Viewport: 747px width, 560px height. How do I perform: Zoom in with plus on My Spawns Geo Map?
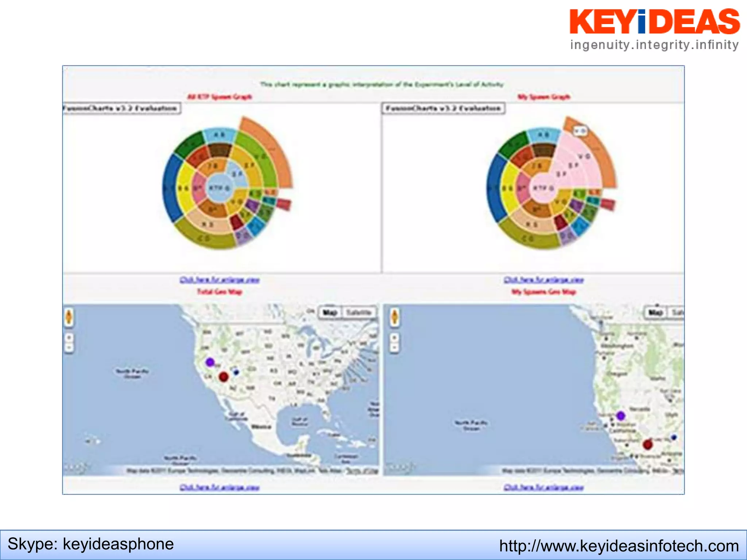point(394,338)
